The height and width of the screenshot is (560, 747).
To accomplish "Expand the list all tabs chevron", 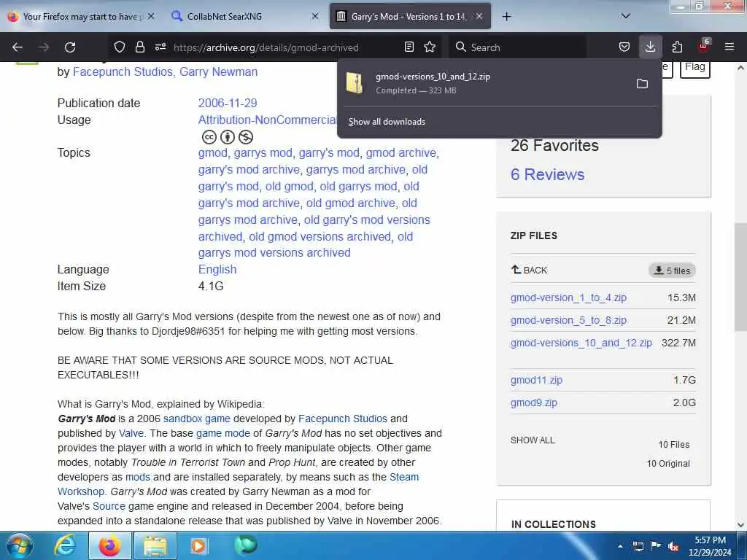I will pyautogui.click(x=626, y=16).
